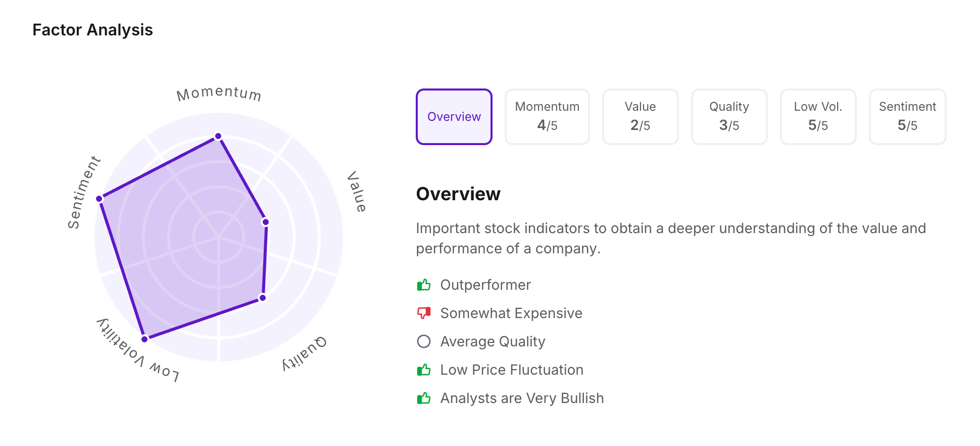980x446 pixels.
Task: Open the Low Vol. 5/5 tab
Action: pos(818,117)
